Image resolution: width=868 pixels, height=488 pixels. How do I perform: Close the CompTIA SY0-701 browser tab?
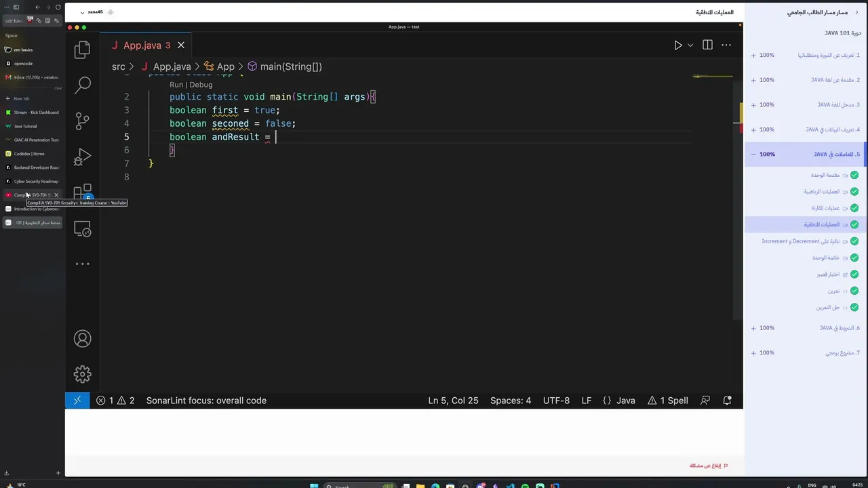pyautogui.click(x=56, y=195)
